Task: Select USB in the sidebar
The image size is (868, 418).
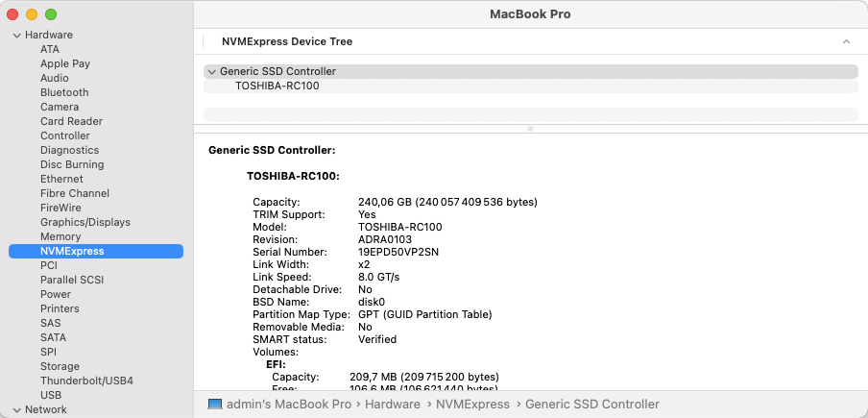Action: point(51,395)
